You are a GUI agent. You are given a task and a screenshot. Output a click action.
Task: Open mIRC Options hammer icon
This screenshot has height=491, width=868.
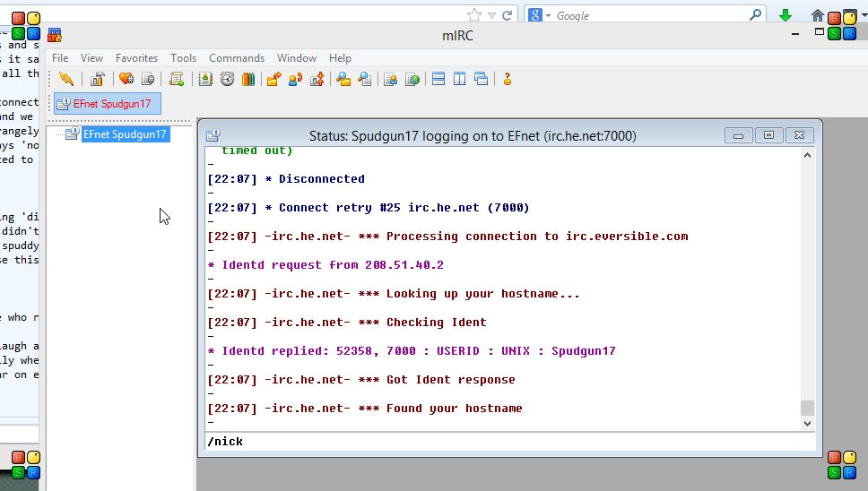[98, 79]
